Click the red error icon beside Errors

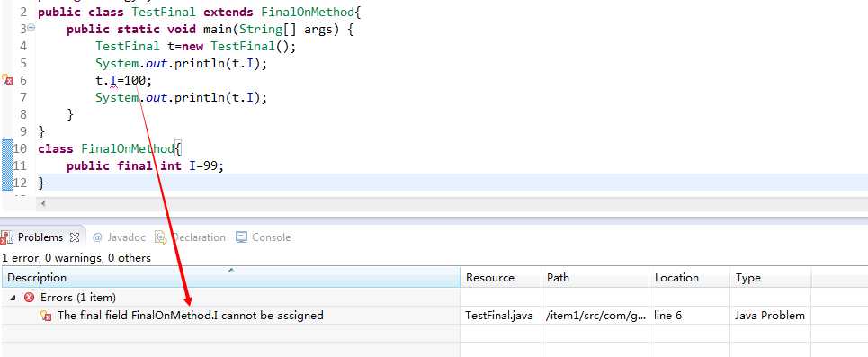coord(30,298)
